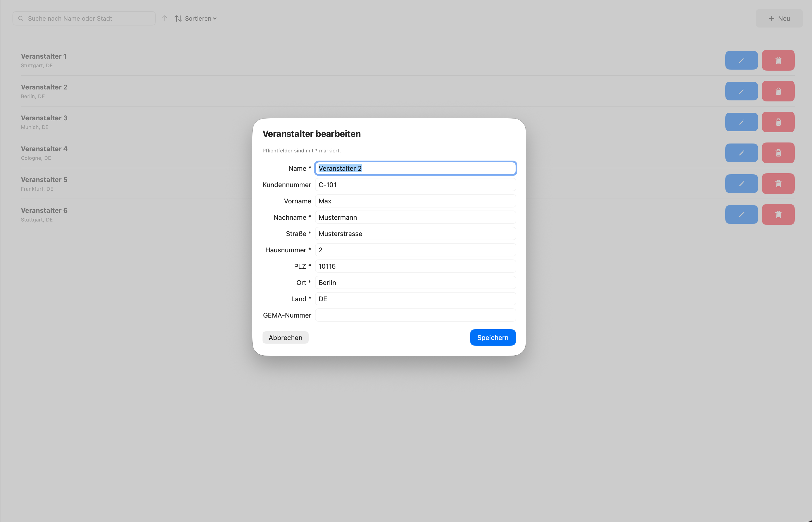This screenshot has height=522, width=812.
Task: Click into the PLZ field
Action: 415,266
